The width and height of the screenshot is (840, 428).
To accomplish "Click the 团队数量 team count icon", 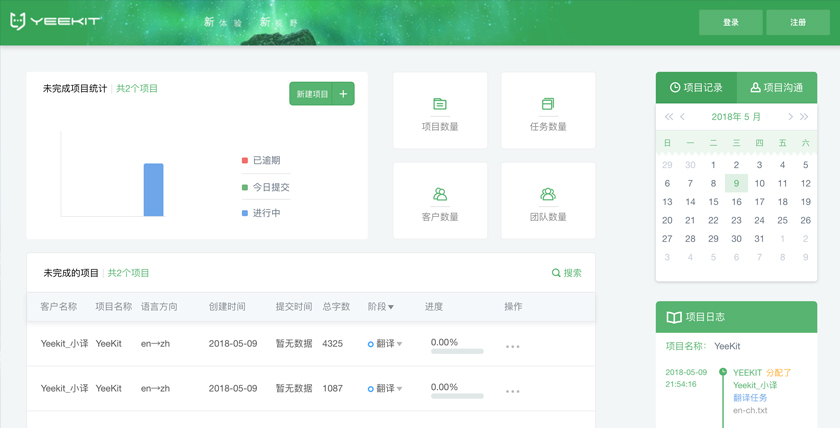I will pos(548,194).
